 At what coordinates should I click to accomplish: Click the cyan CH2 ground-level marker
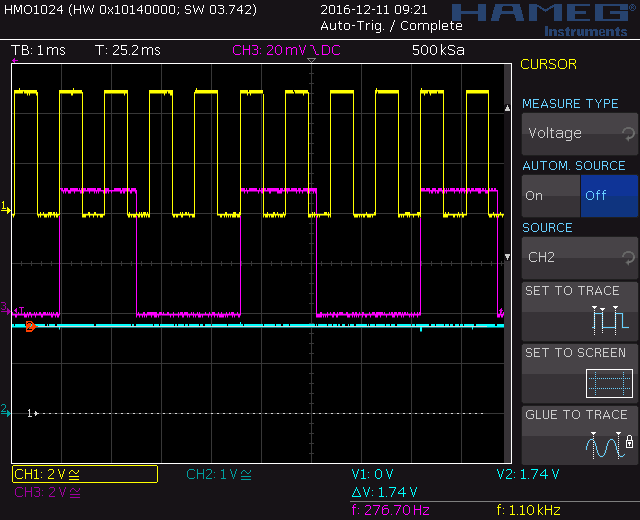pos(5,410)
